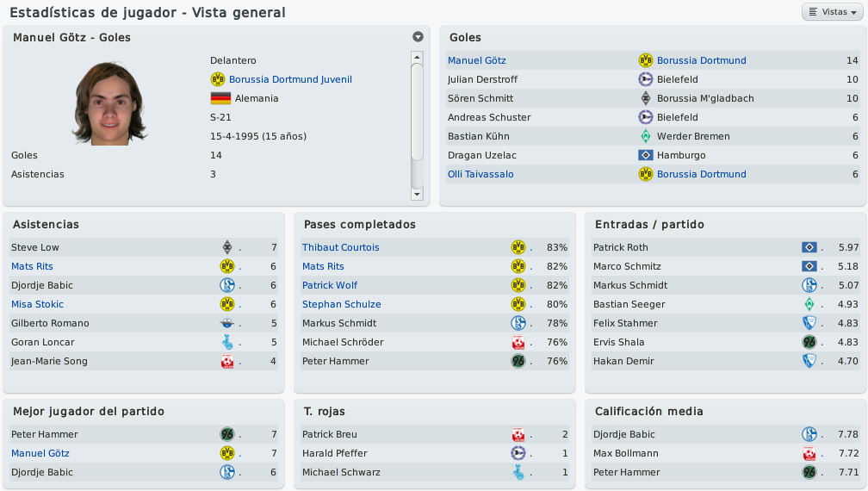Click Bielefeld badge next to Julian Derstroff
The width and height of the screenshot is (868, 491).
point(646,79)
